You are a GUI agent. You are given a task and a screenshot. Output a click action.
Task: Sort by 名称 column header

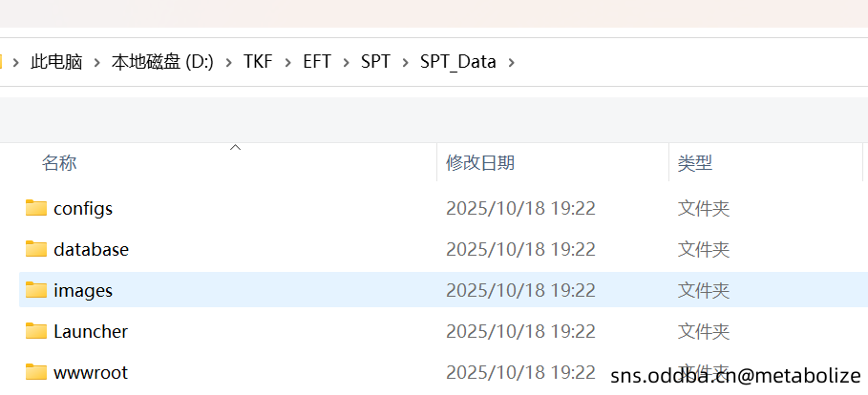59,163
